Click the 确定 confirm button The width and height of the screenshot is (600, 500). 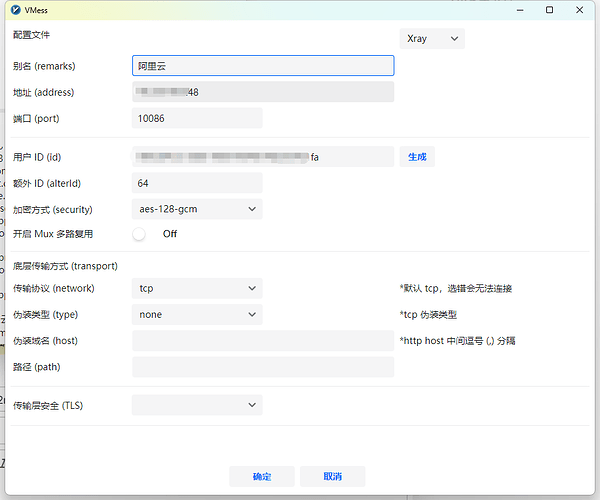click(262, 476)
